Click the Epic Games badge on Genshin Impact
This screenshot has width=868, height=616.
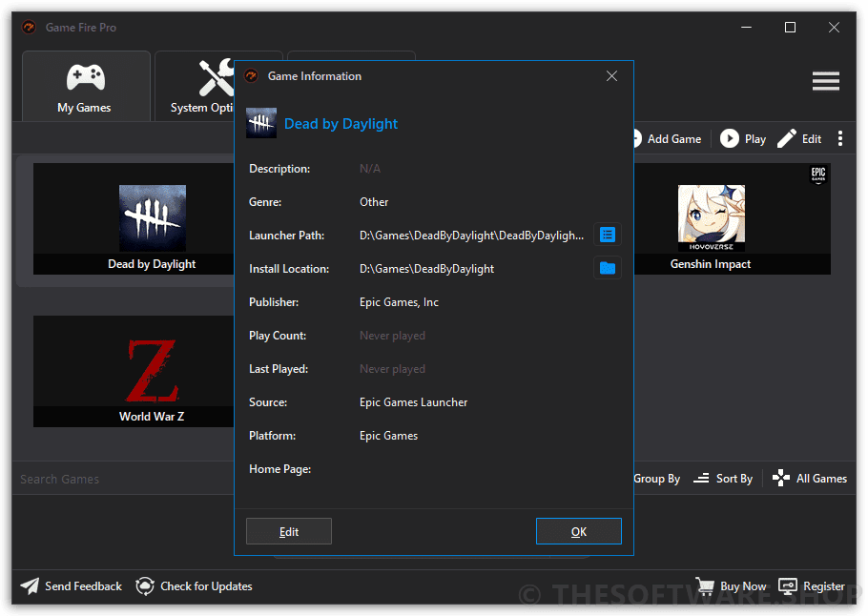coord(818,174)
